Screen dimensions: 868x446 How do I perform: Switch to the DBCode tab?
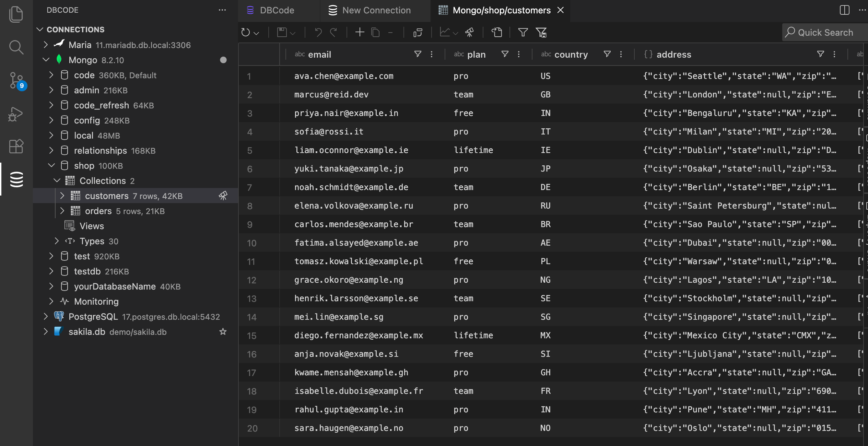(279, 10)
